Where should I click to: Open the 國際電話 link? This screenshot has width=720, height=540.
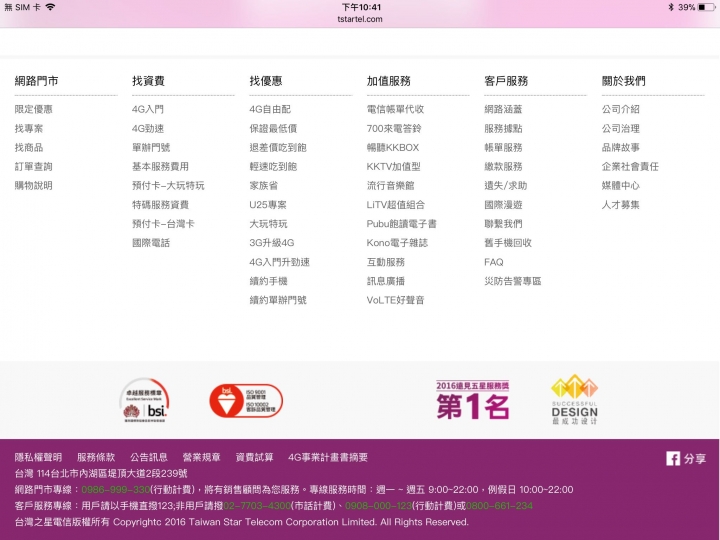[x=151, y=243]
